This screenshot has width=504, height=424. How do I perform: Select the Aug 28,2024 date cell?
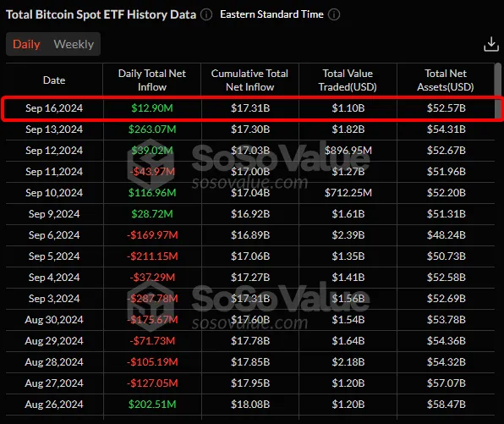pyautogui.click(x=54, y=362)
